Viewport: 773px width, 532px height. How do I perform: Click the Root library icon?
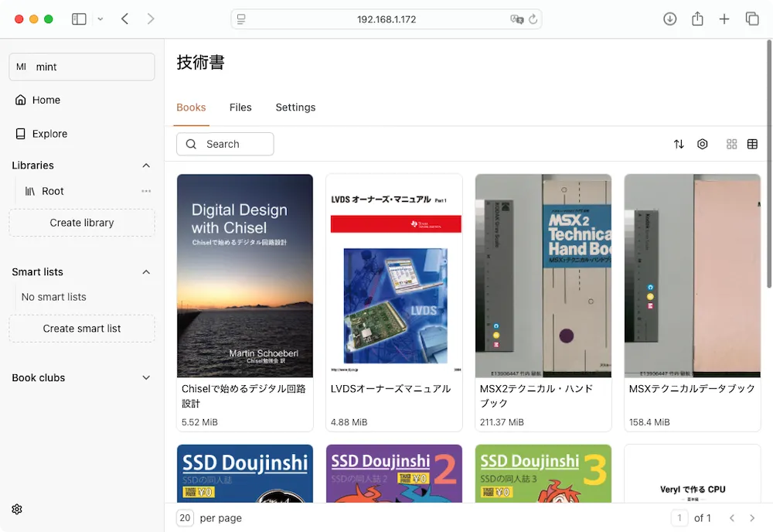pyautogui.click(x=30, y=191)
